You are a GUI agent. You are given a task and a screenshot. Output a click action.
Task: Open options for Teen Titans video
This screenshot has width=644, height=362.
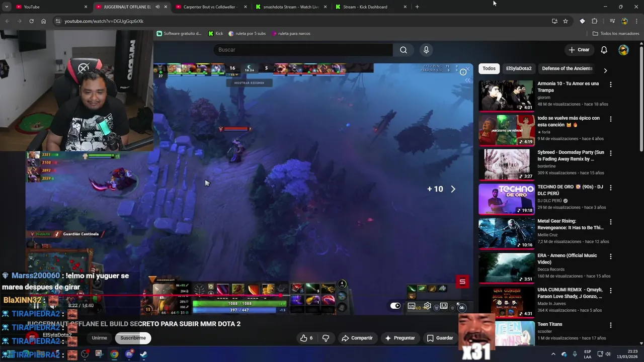pyautogui.click(x=611, y=325)
